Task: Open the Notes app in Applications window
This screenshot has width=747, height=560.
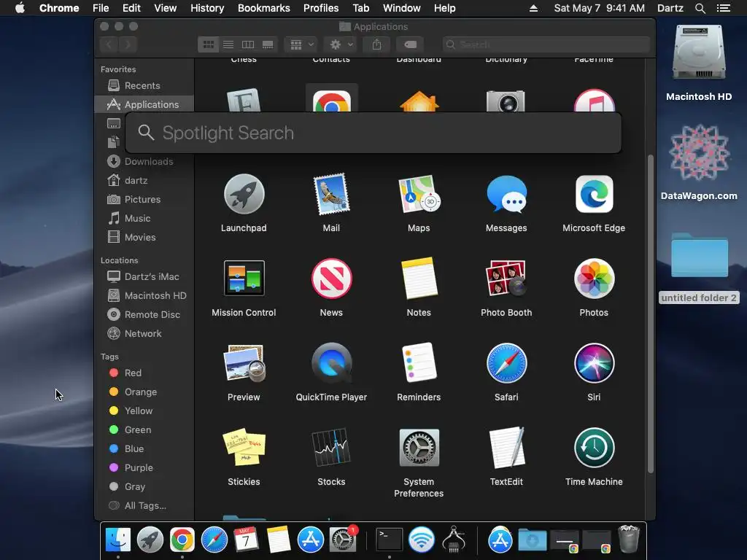Action: click(419, 279)
